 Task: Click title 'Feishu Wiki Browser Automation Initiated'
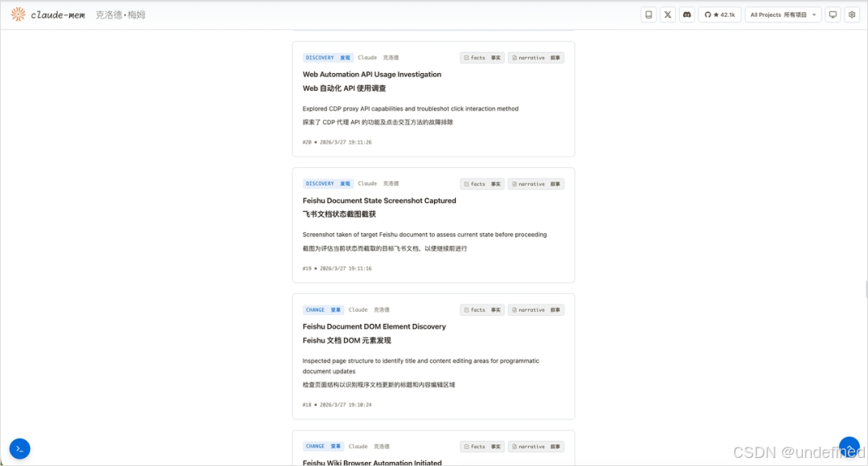click(372, 463)
